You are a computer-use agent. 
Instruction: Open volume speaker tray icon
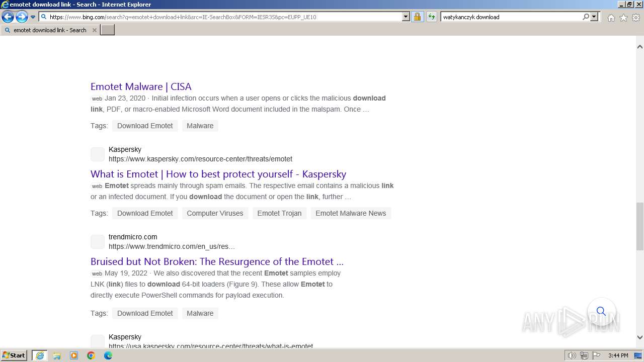(x=572, y=355)
